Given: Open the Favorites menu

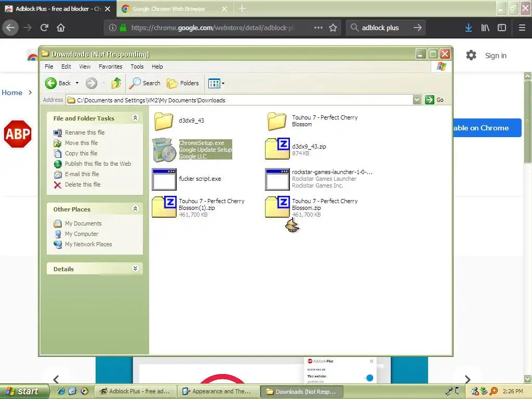Looking at the screenshot, I should pos(110,66).
